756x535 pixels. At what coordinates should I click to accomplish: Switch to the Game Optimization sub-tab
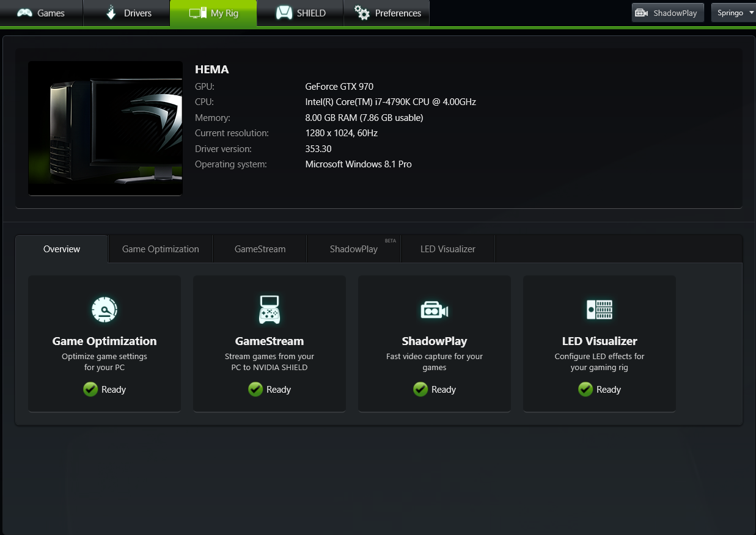(x=161, y=249)
